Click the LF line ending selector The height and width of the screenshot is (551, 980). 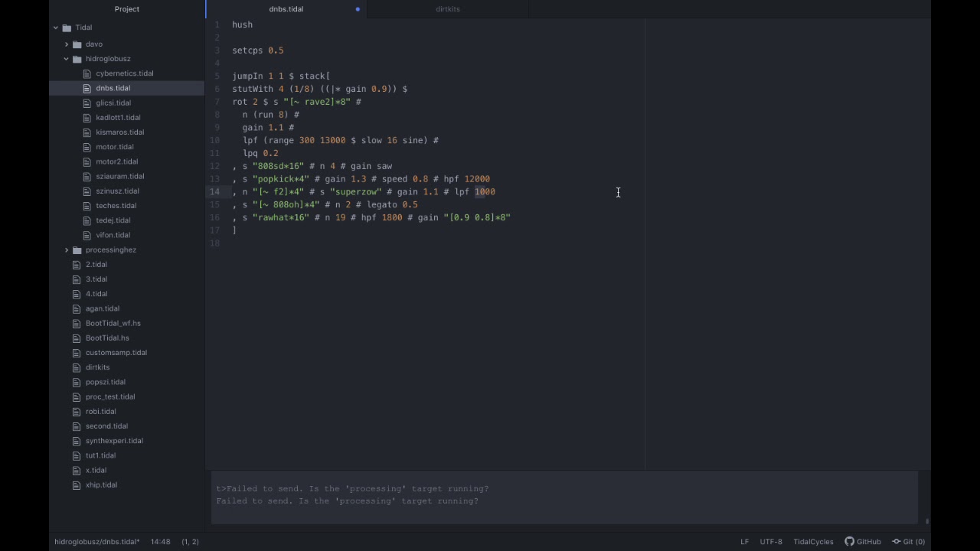(x=744, y=542)
